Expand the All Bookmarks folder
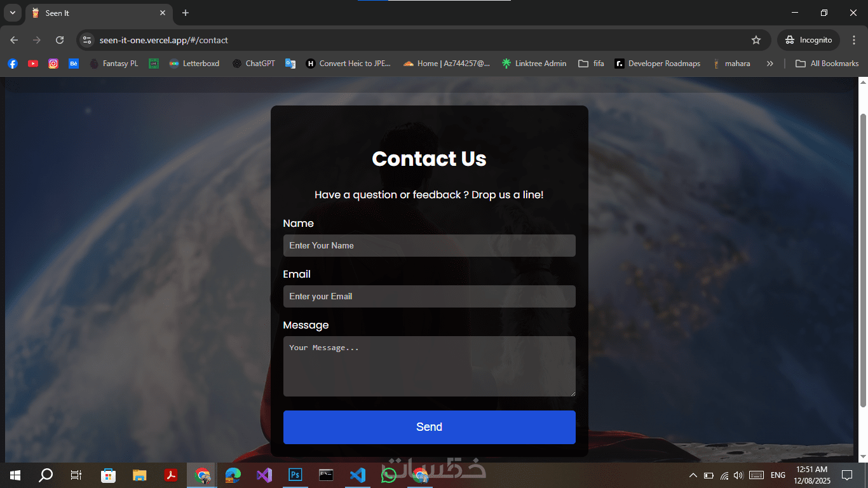 [827, 64]
